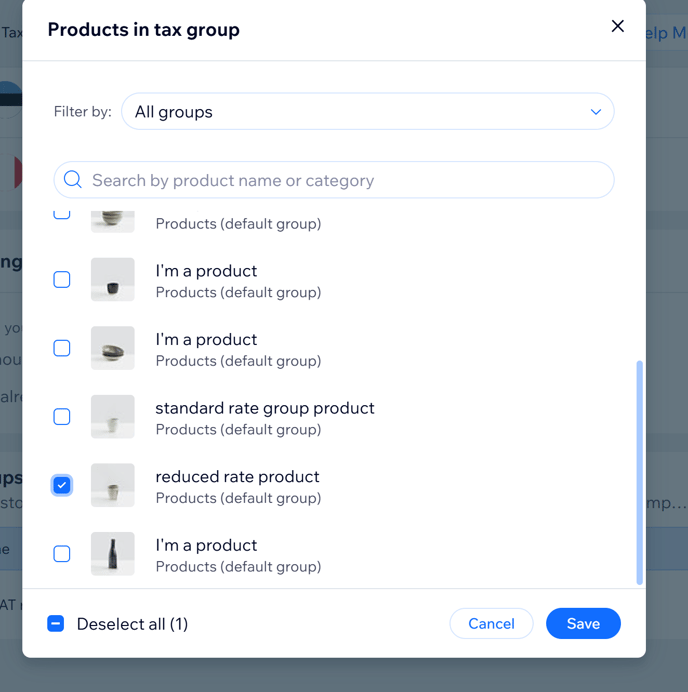Focus the product name search field
Screen dimensions: 688x692
334,180
